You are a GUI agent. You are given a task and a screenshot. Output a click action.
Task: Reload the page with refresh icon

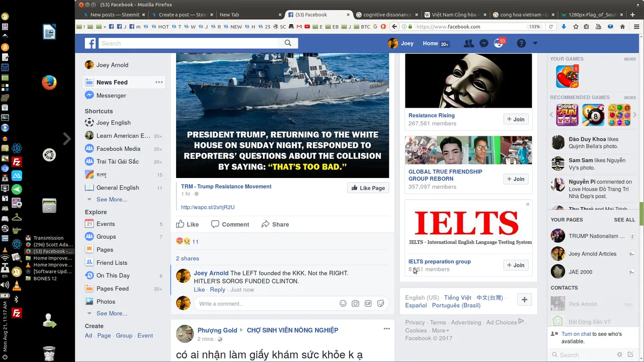pos(551,27)
